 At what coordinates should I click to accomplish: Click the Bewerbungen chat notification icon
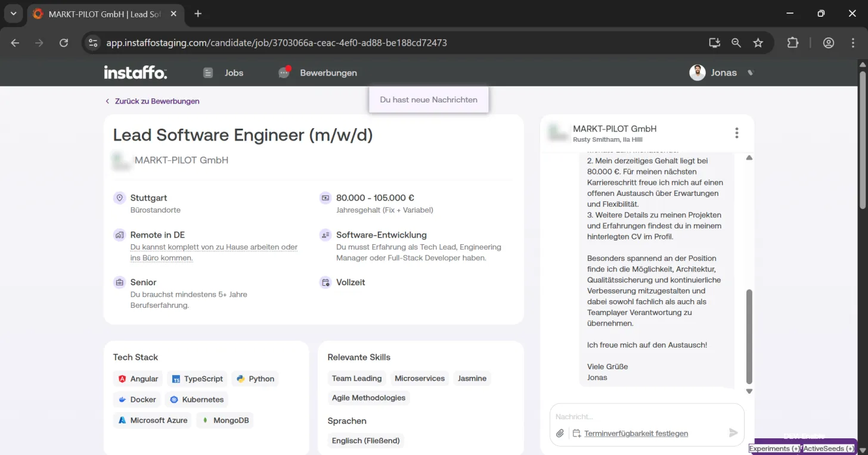[x=284, y=73]
